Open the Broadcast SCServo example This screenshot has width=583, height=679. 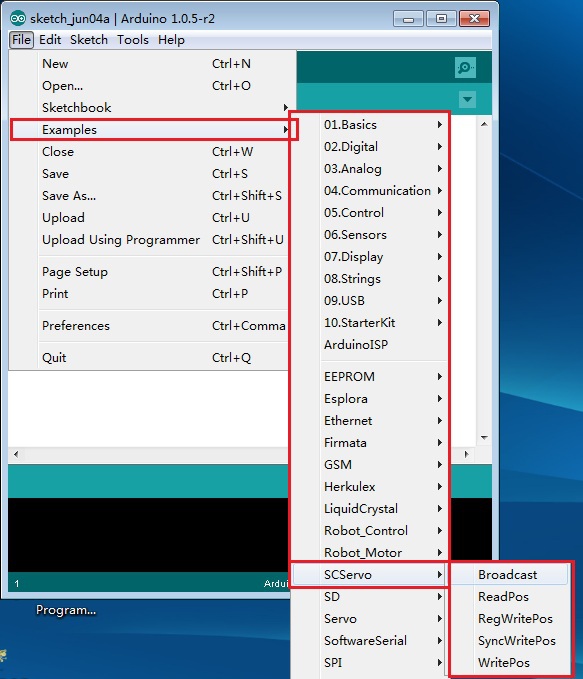pyautogui.click(x=510, y=575)
